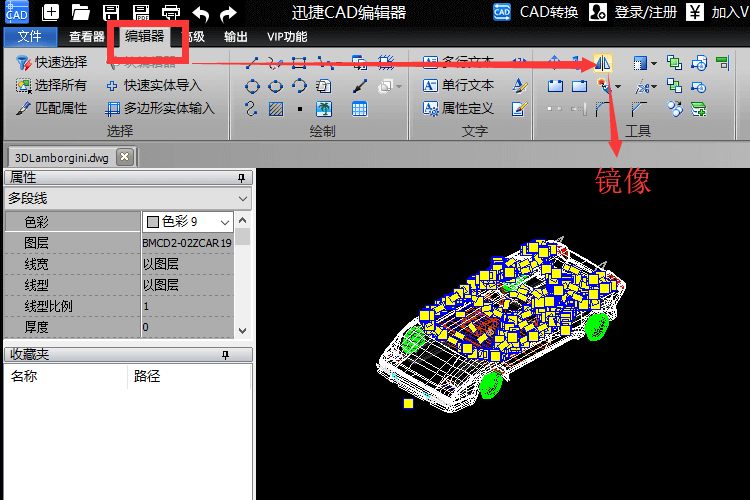Screen dimensions: 750x500
Task: Open 属性定义 attribute definition tool
Action: (458, 108)
